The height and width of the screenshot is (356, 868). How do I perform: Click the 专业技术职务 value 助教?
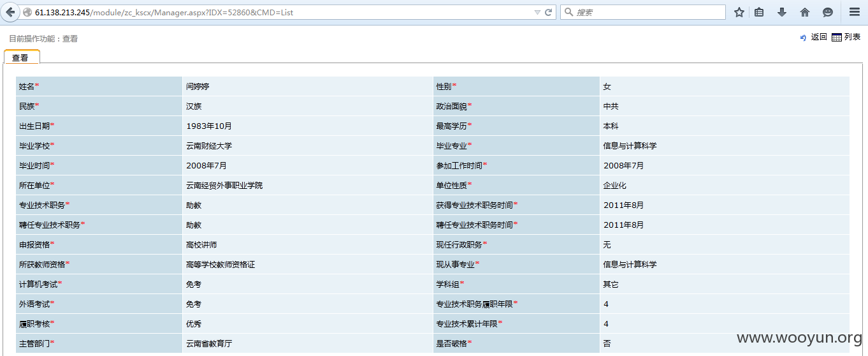point(194,205)
